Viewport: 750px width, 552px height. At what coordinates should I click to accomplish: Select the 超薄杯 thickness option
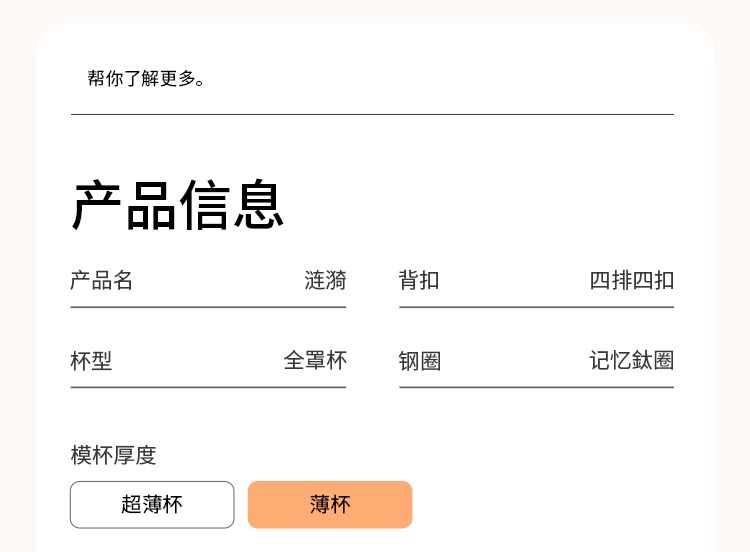[152, 504]
